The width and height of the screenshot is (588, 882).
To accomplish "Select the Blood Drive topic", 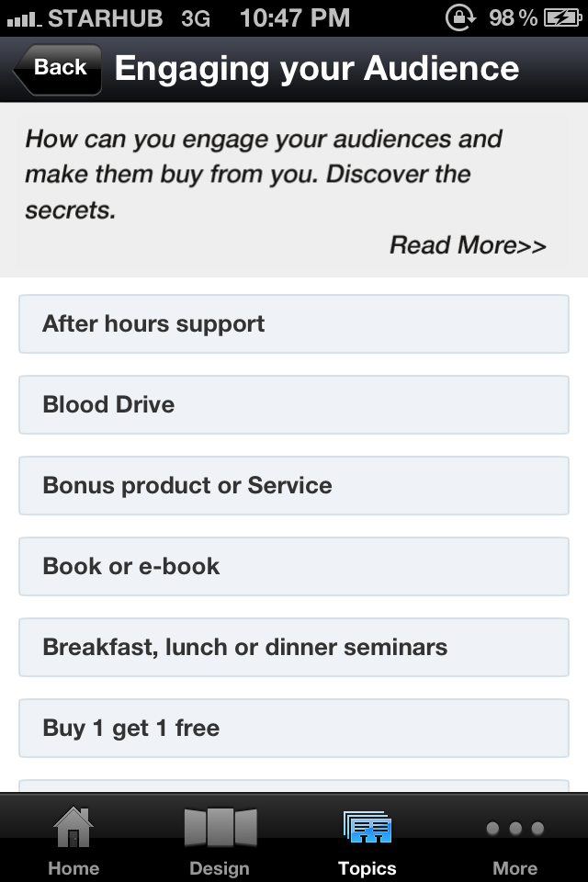I will click(x=294, y=405).
